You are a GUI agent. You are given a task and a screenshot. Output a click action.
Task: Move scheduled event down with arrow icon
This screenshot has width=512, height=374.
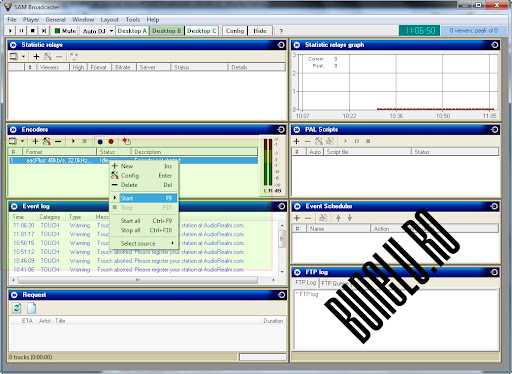pyautogui.click(x=350, y=218)
